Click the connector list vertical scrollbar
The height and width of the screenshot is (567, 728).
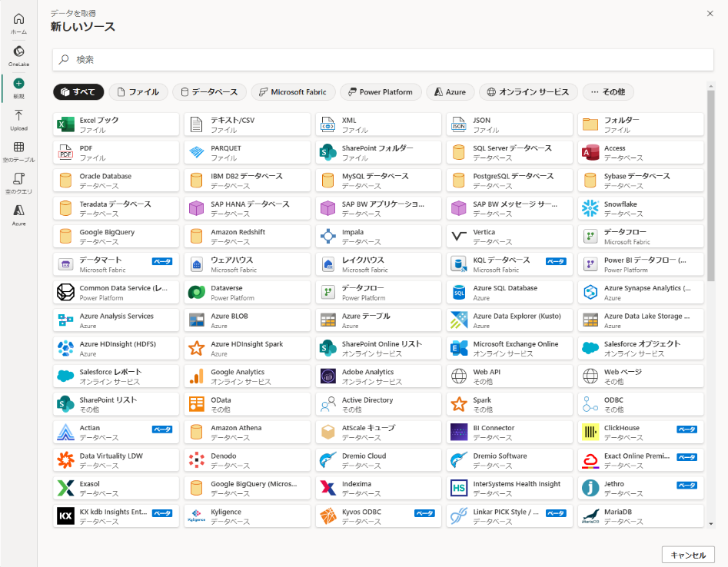point(711,186)
